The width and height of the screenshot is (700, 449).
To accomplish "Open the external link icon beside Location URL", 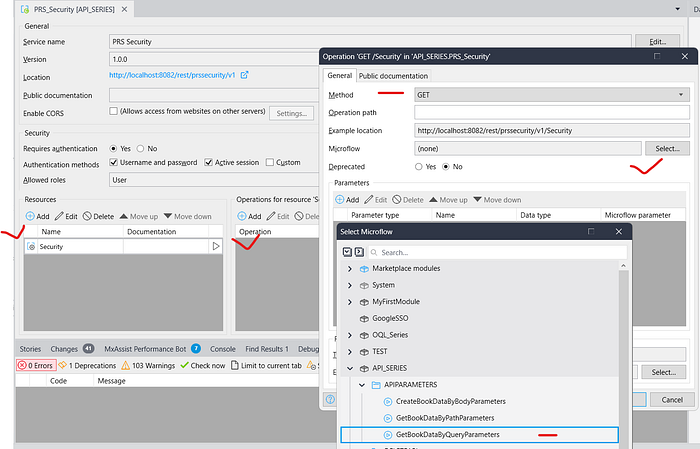I will click(245, 75).
